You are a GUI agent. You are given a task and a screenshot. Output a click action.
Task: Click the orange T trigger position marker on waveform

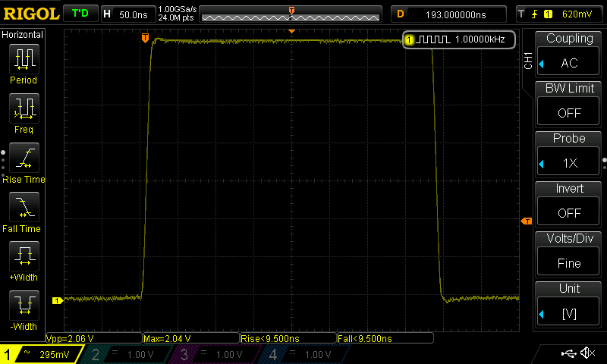[145, 38]
